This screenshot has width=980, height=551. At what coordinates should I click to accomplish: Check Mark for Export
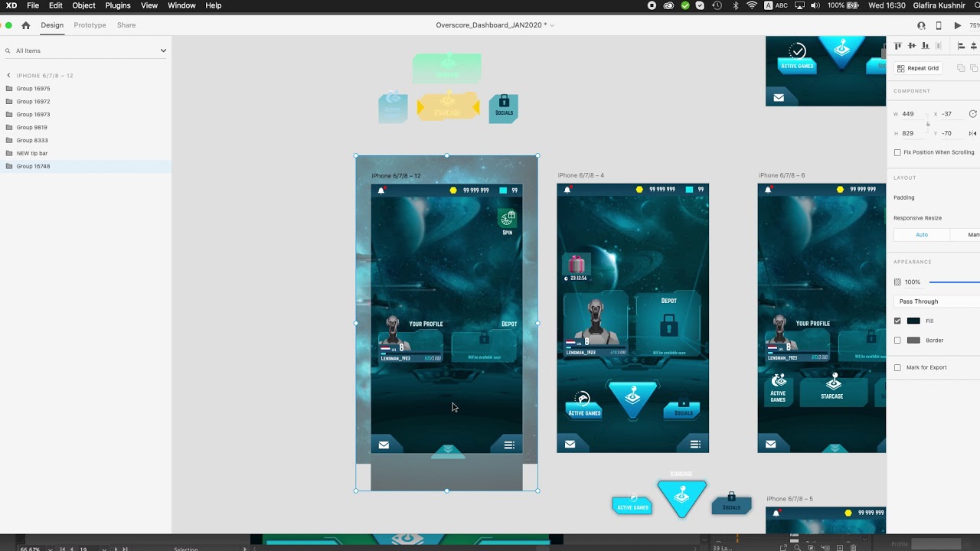point(897,367)
